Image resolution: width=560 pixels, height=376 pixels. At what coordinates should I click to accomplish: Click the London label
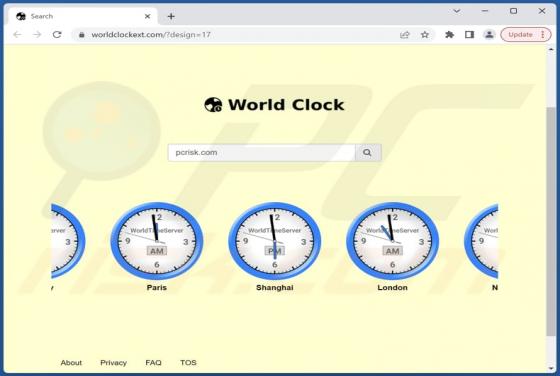click(x=392, y=287)
